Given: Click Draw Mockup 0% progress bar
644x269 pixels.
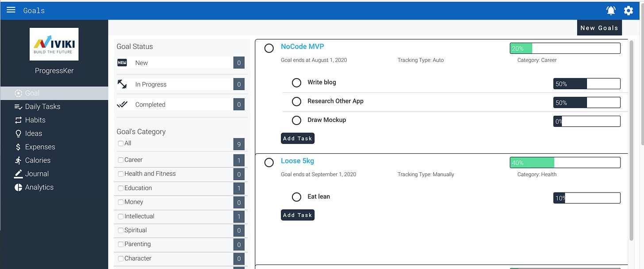Looking at the screenshot, I should coord(587,121).
